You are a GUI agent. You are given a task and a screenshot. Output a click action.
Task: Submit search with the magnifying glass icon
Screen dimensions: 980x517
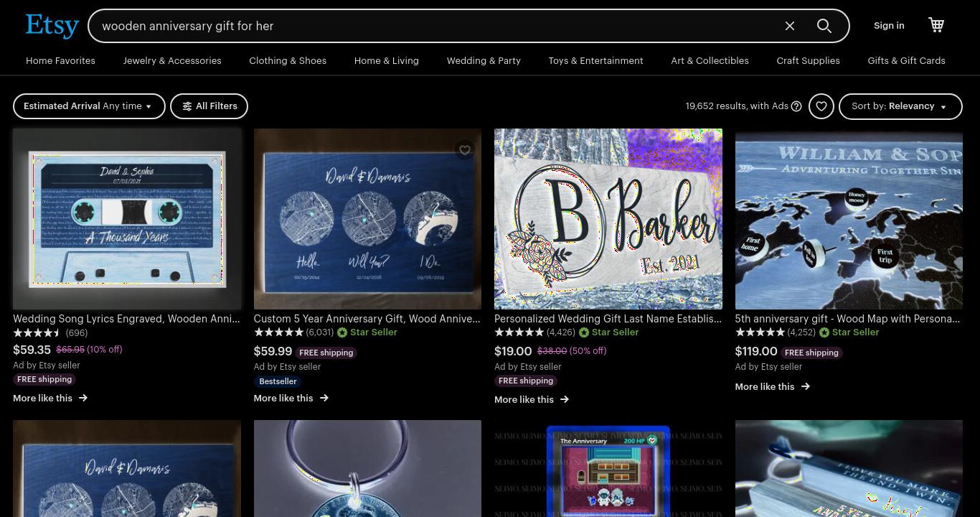pyautogui.click(x=824, y=26)
